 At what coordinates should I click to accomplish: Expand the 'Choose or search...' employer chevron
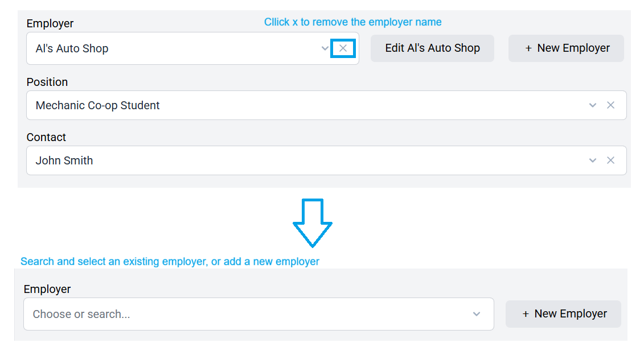click(477, 314)
